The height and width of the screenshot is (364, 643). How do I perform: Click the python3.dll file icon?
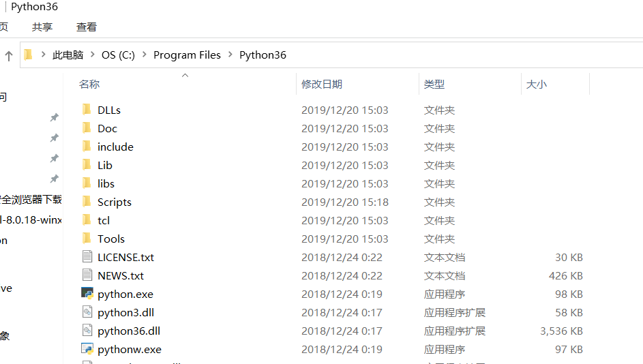click(x=87, y=312)
